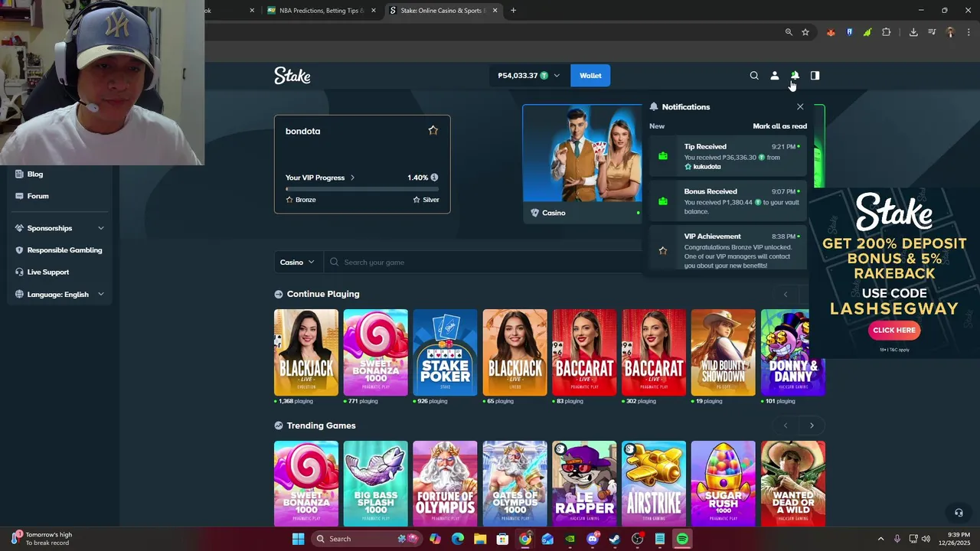Open Discord from the taskbar
Image resolution: width=980 pixels, height=551 pixels.
pos(593,539)
